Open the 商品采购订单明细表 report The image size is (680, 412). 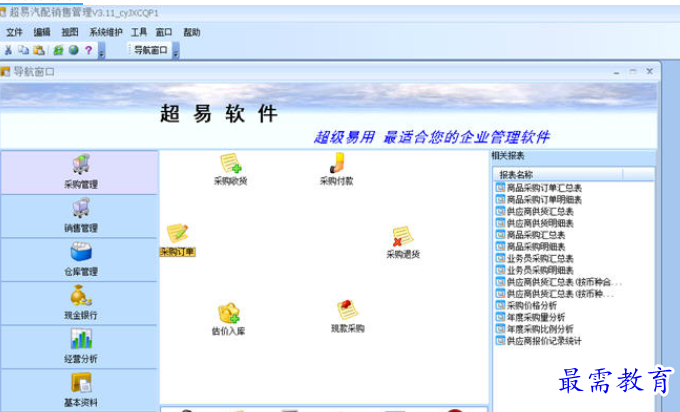click(x=539, y=199)
